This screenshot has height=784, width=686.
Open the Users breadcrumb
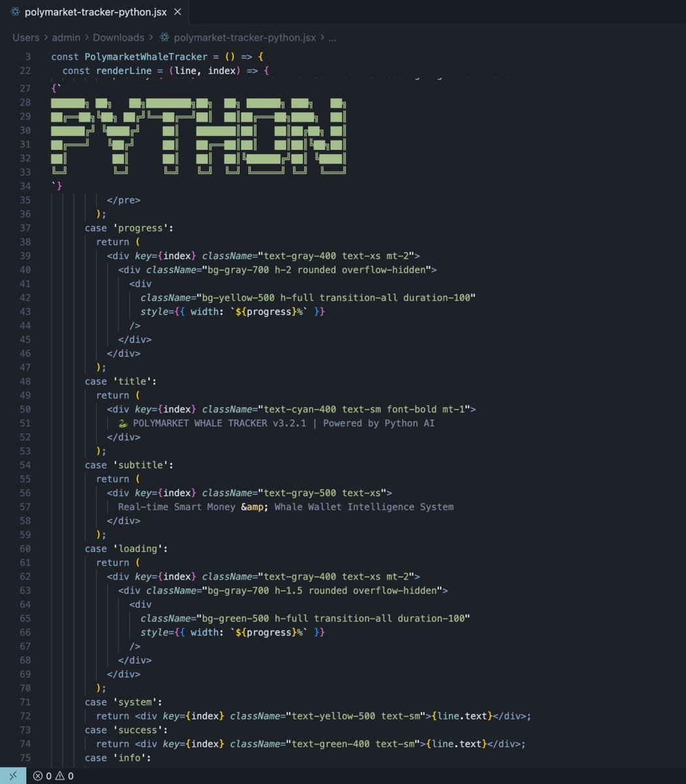click(x=25, y=38)
